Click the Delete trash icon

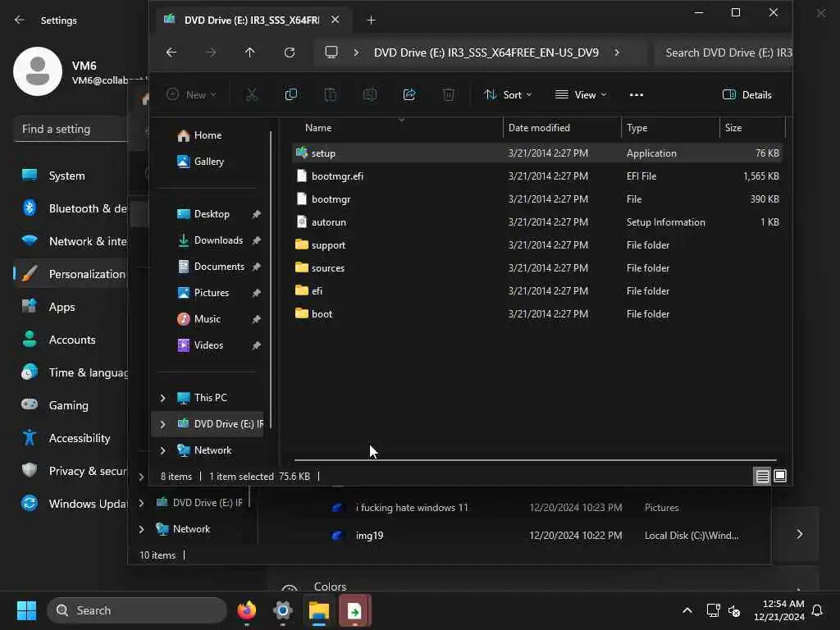[x=449, y=95]
